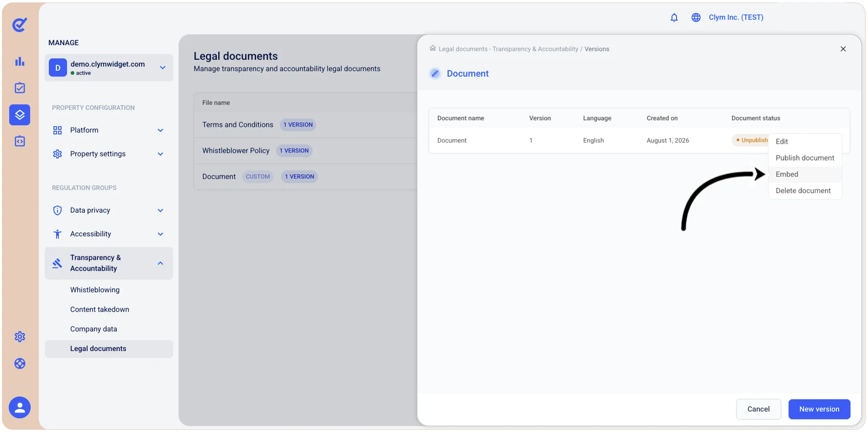868x432 pixels.
Task: Open the checklist tasks icon in sidebar
Action: pyautogui.click(x=19, y=88)
